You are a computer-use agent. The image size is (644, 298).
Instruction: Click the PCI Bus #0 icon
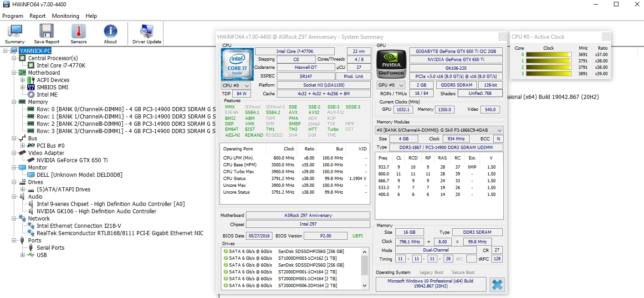click(x=31, y=145)
